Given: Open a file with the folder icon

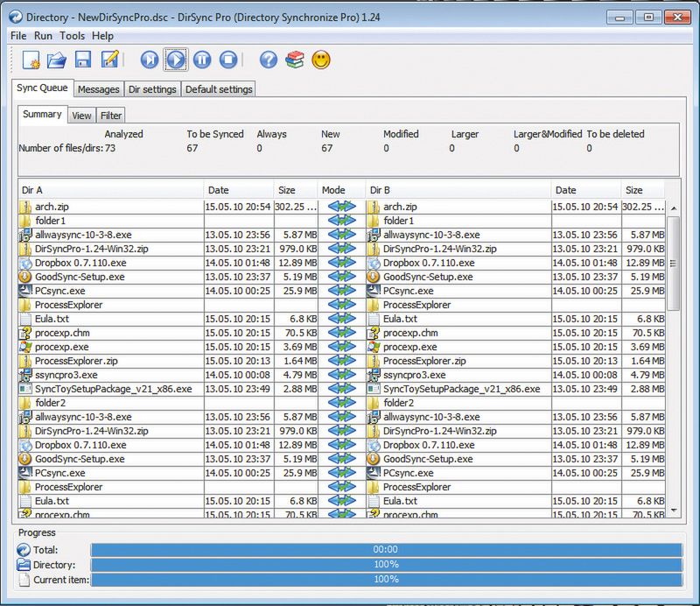Looking at the screenshot, I should [x=58, y=60].
